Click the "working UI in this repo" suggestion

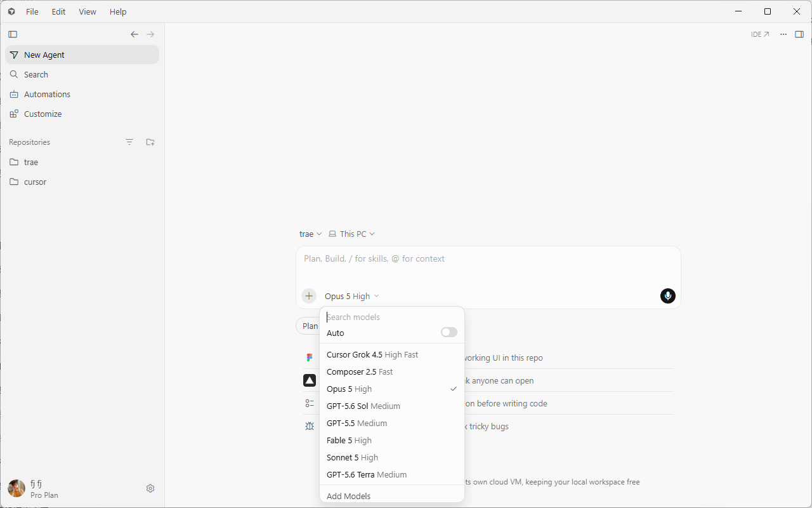point(504,358)
